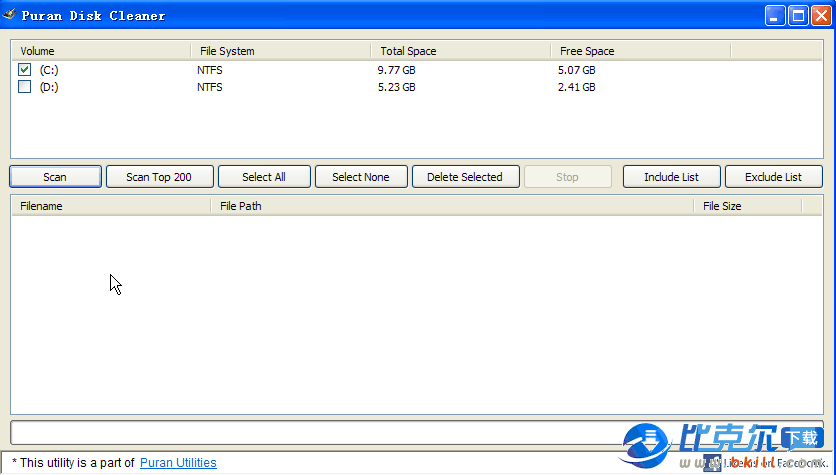Open the Puran Utilities link
Screen dimensions: 836x475
point(178,463)
